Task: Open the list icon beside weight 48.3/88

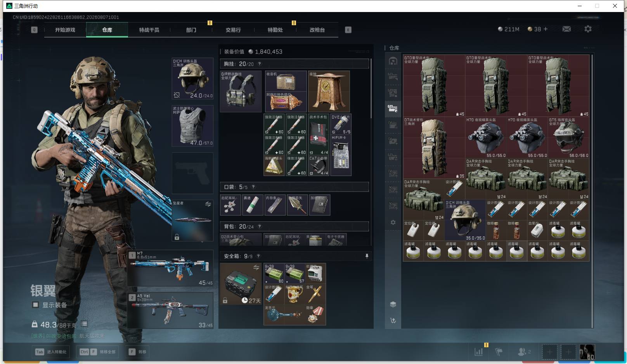Action: pyautogui.click(x=84, y=324)
